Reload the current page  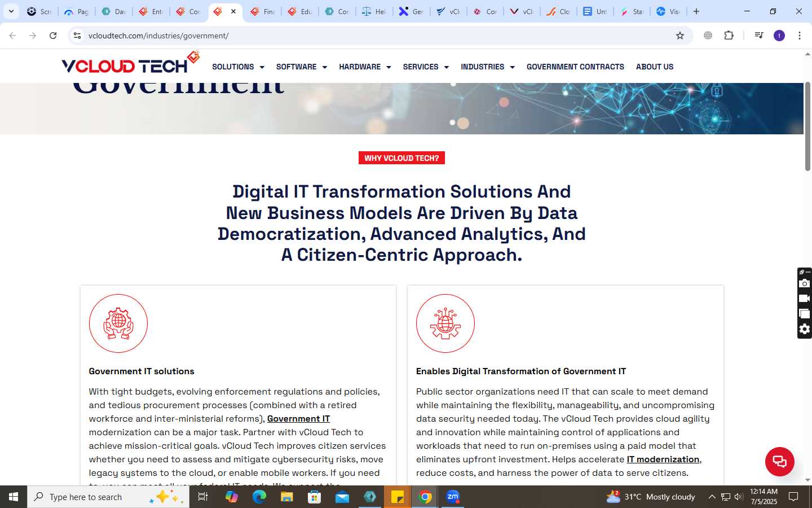pos(53,36)
